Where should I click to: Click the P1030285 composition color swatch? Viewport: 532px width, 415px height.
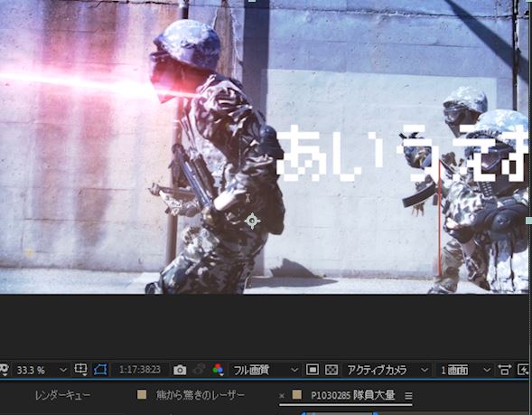[297, 394]
